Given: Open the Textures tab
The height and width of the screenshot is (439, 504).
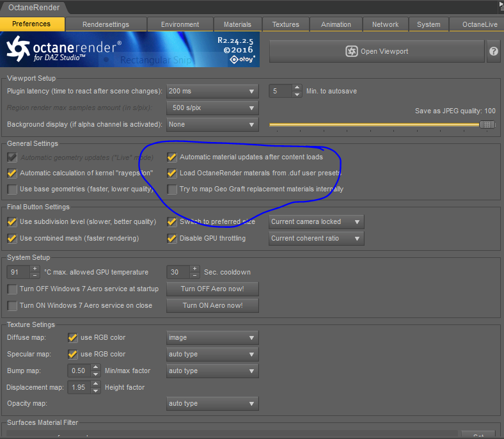Looking at the screenshot, I should [285, 24].
